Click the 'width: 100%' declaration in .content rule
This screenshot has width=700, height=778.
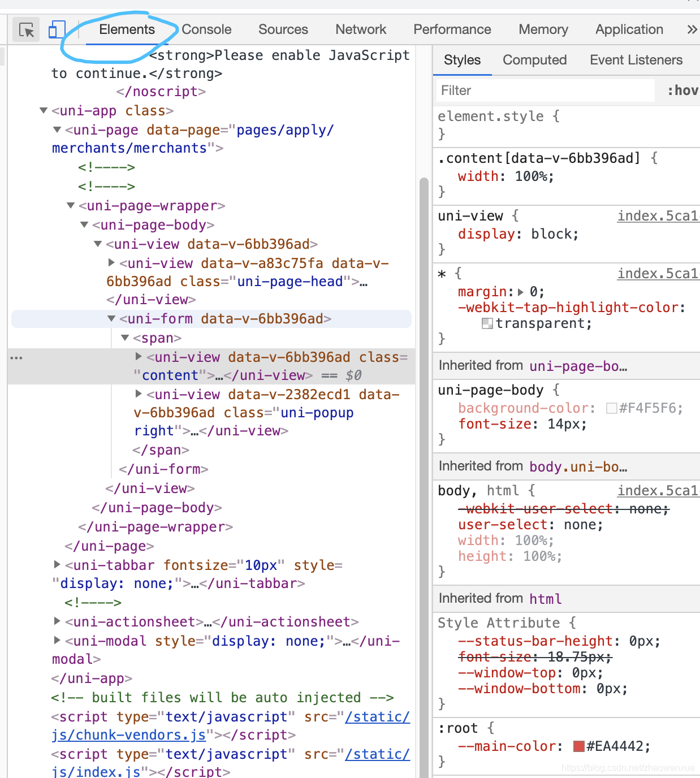click(505, 176)
